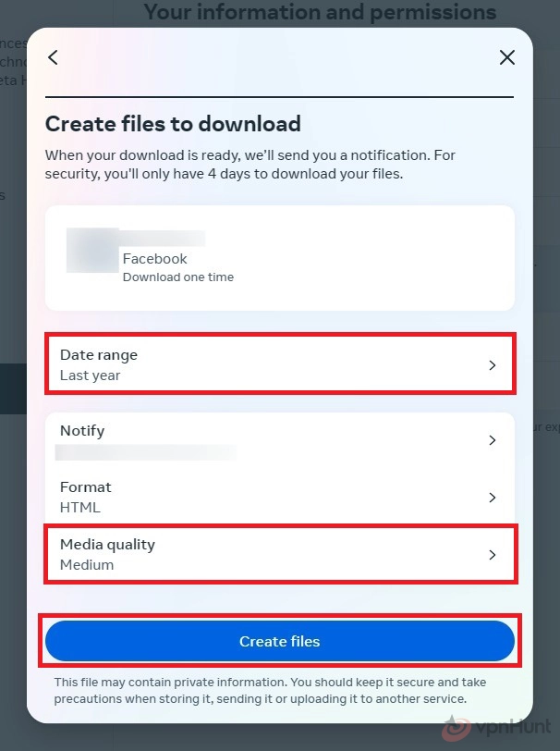Go back using the left arrow icon

click(x=53, y=57)
